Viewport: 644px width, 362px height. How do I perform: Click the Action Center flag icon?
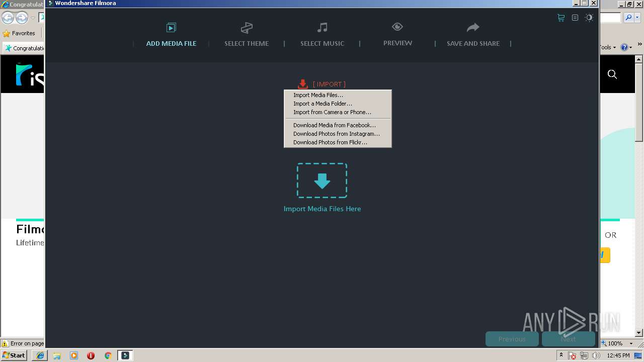[572, 355]
